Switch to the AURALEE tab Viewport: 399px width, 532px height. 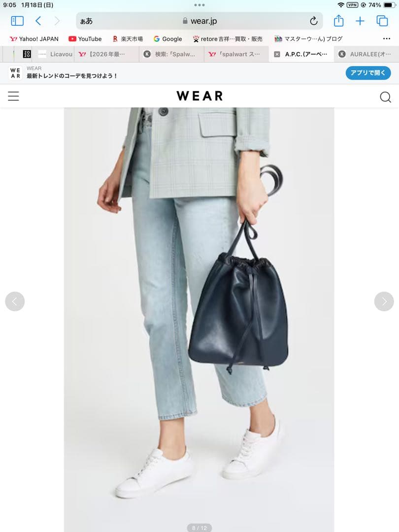pos(366,54)
